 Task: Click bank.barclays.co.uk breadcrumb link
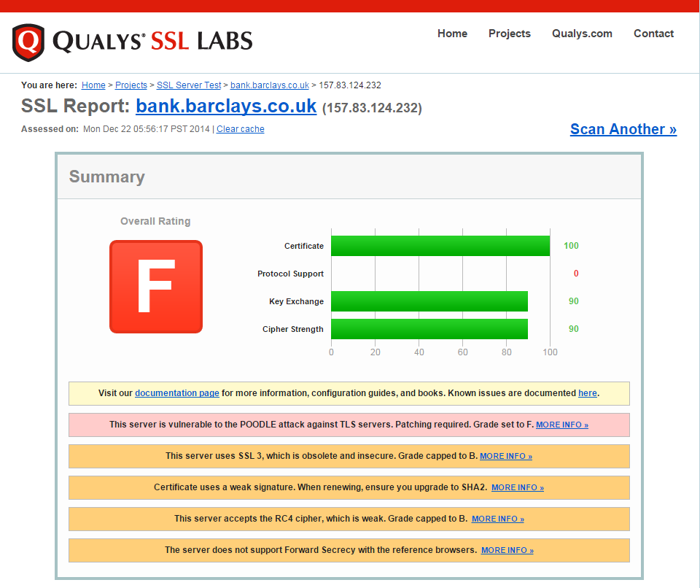click(270, 85)
